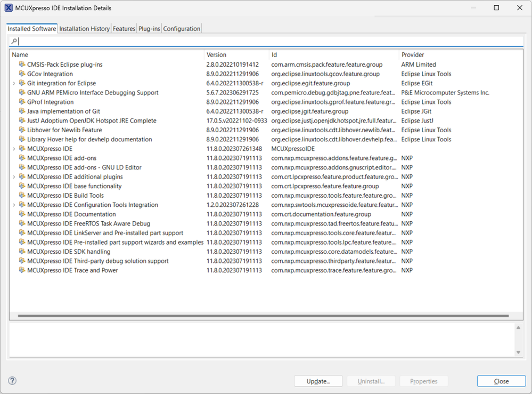Select the com.arm.cmsis.pack.feature.feature.group Id cell
The height and width of the screenshot is (394, 532).
point(327,65)
